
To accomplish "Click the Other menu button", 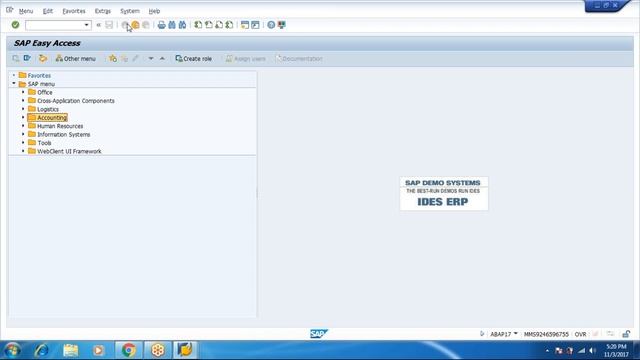I will pos(76,58).
